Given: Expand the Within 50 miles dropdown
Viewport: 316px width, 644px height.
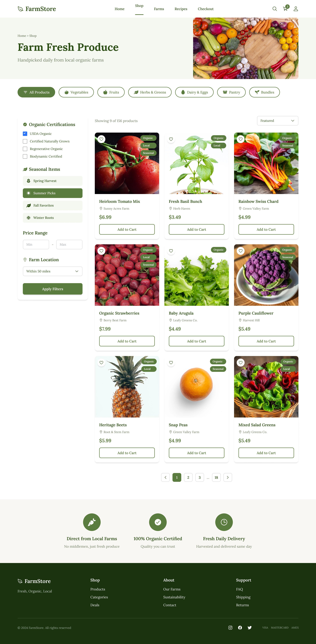Looking at the screenshot, I should coord(52,271).
